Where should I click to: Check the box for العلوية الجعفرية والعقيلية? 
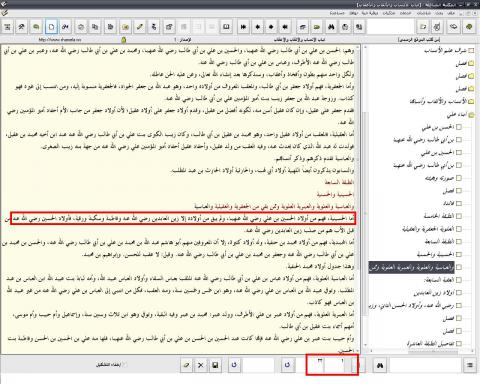459,229
